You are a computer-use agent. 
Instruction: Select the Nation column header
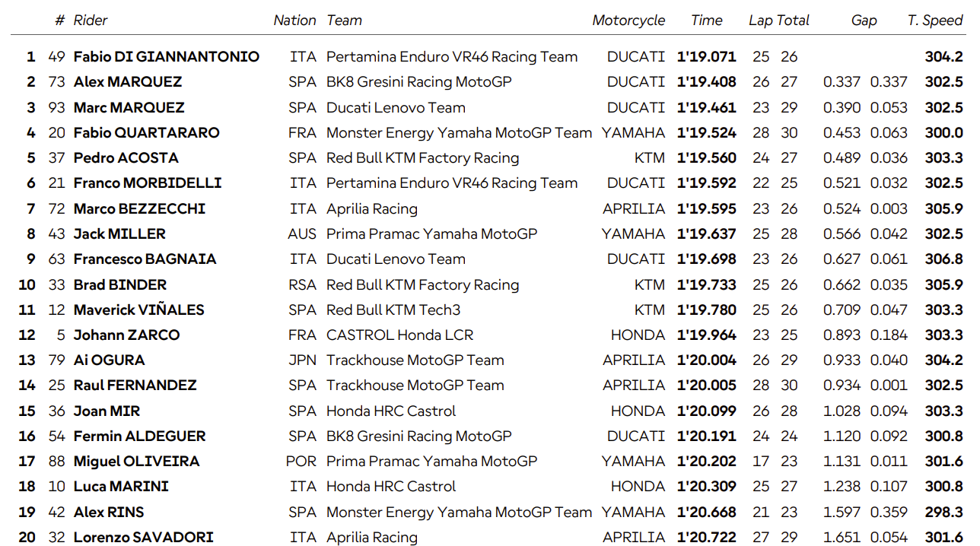coord(294,21)
